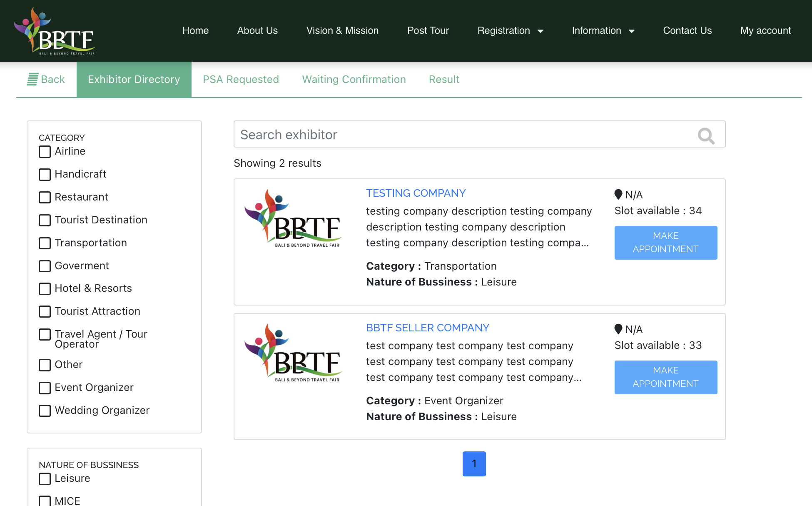Click 'Category : Event Organizer' text
The height and width of the screenshot is (506, 812).
pos(434,401)
